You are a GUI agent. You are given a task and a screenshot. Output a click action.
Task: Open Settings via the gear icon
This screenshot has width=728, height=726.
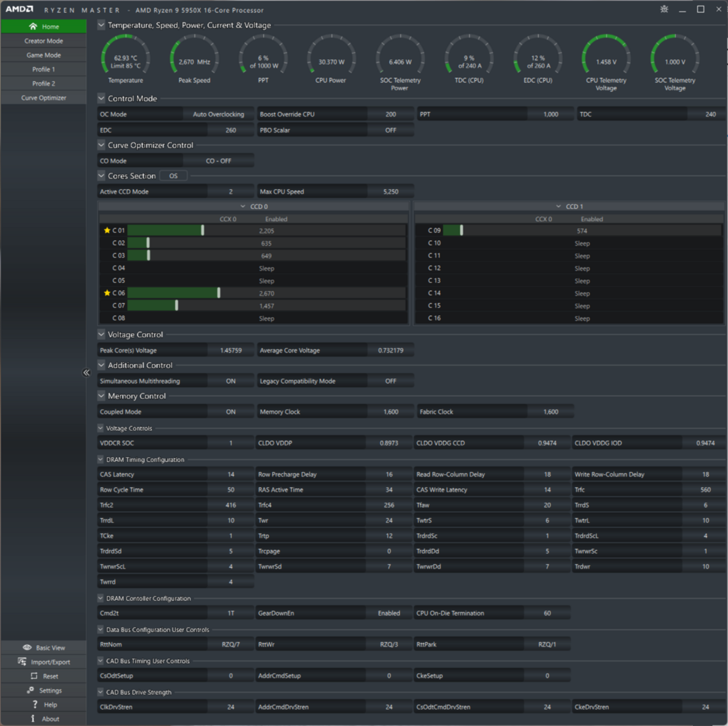click(31, 690)
